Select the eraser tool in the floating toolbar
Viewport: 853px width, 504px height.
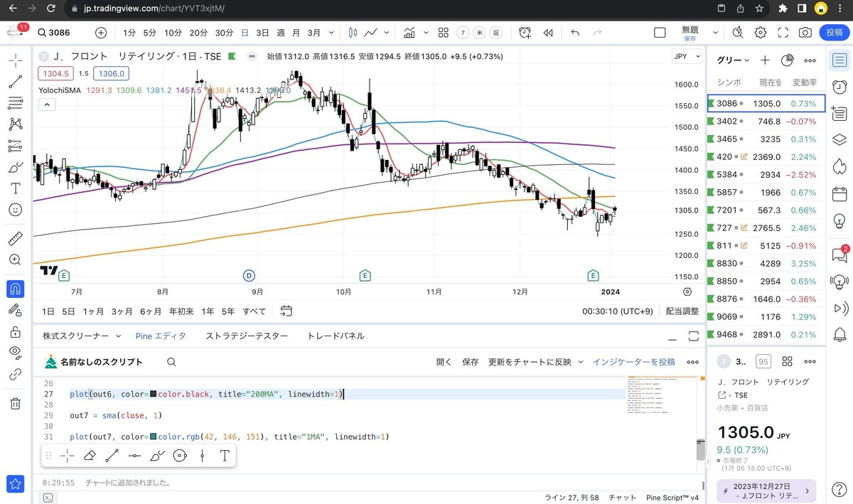point(90,456)
